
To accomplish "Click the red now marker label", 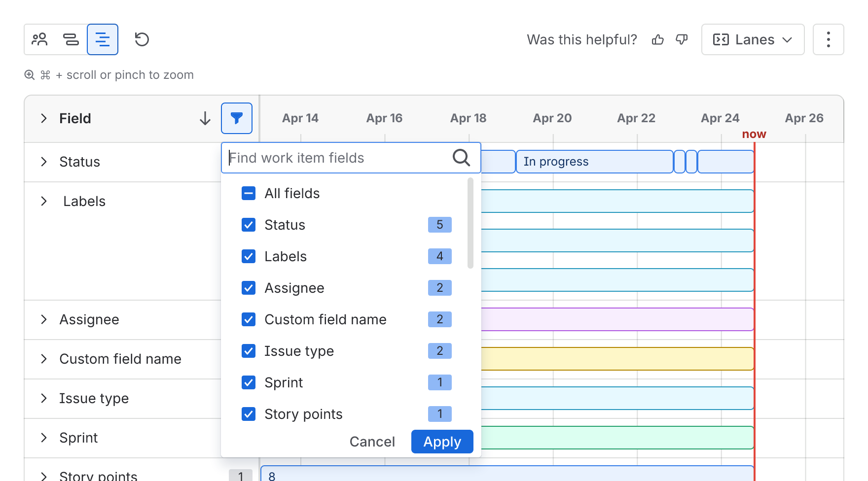I will [x=754, y=134].
